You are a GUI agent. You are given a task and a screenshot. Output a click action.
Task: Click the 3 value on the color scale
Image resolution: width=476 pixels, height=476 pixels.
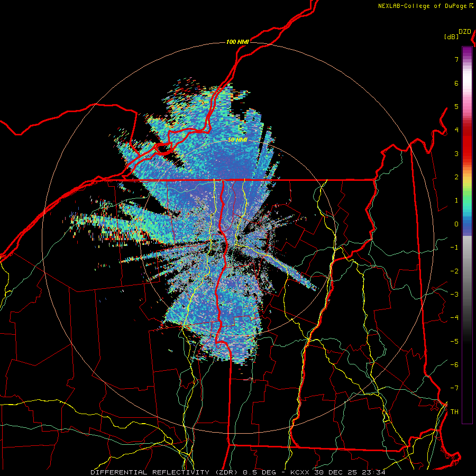[x=456, y=153]
